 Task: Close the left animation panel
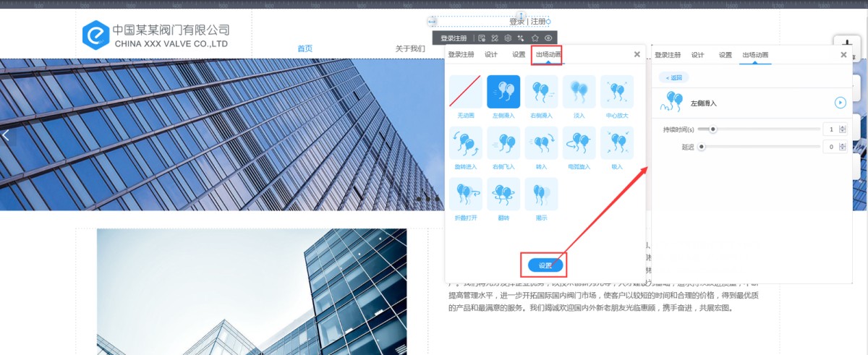637,54
